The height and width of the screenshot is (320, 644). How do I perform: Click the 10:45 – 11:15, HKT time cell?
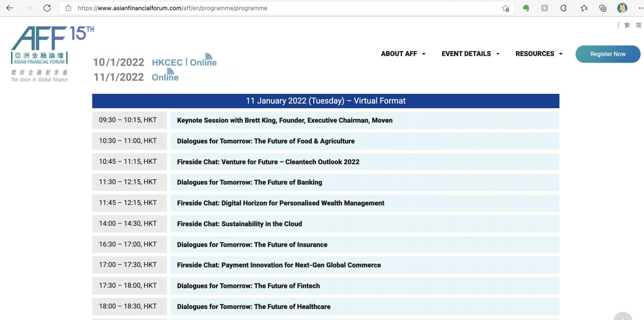click(x=129, y=162)
